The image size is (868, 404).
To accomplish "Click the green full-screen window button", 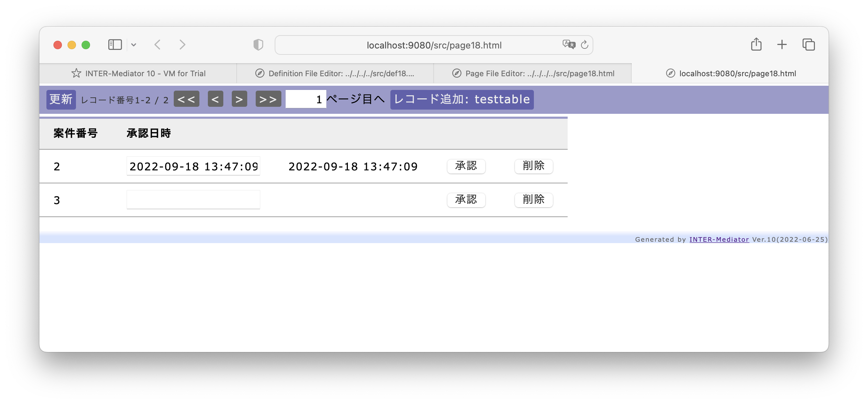I will (x=86, y=45).
